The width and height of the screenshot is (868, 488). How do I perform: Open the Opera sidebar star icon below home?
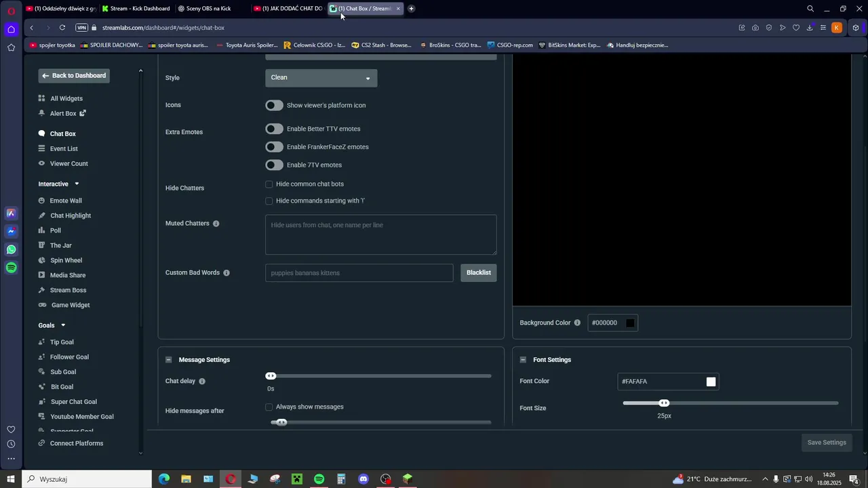[x=11, y=47]
